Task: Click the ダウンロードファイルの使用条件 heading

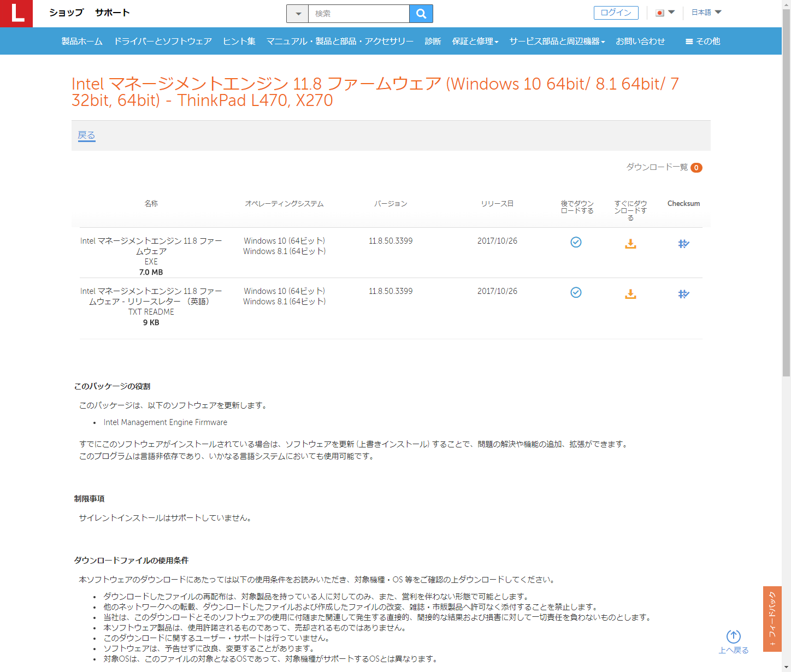Action: click(131, 561)
